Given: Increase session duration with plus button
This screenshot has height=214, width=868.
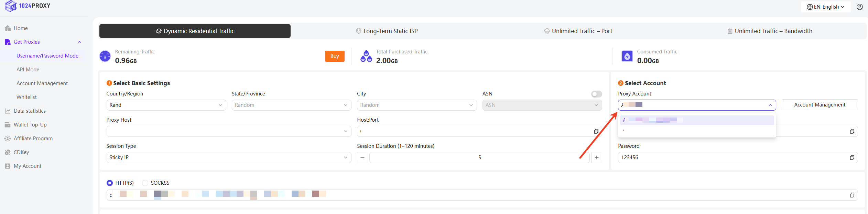Looking at the screenshot, I should coord(596,157).
